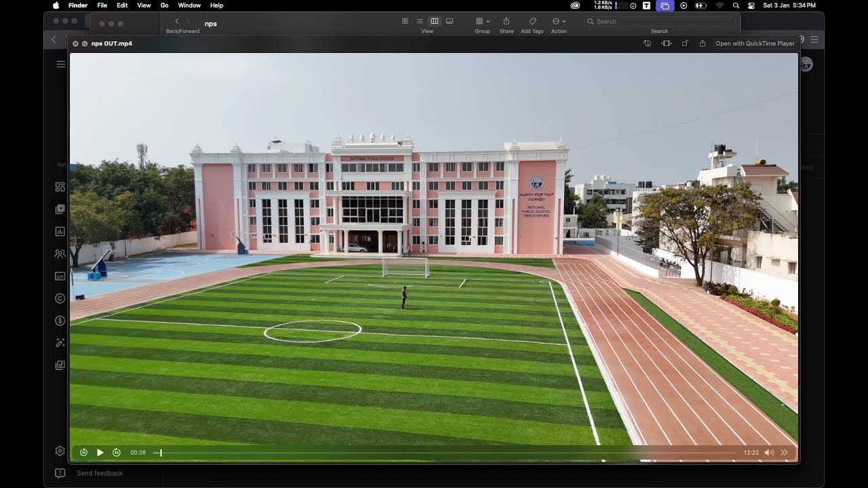The height and width of the screenshot is (488, 868).
Task: Open the Edit menu
Action: coord(122,5)
